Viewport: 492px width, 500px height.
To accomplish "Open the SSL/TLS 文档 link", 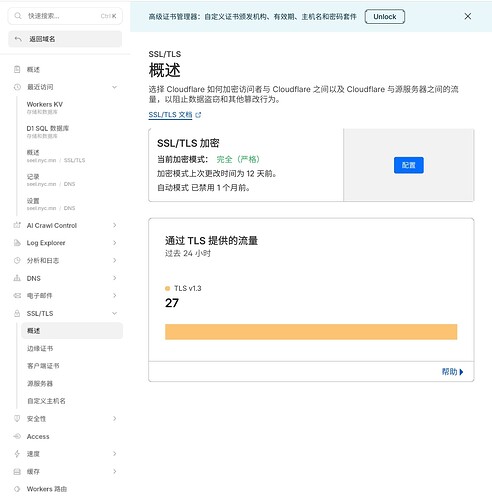I will tap(170, 115).
